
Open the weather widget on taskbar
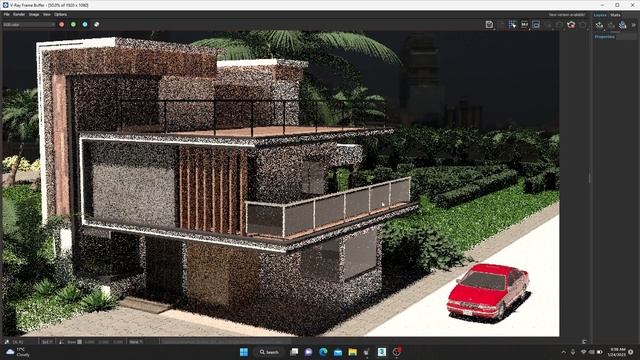tap(17, 352)
